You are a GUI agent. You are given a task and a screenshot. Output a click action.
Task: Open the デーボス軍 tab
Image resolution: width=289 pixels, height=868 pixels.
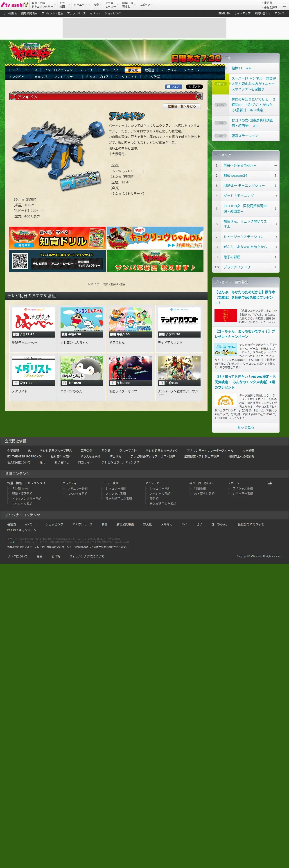[x=169, y=70]
